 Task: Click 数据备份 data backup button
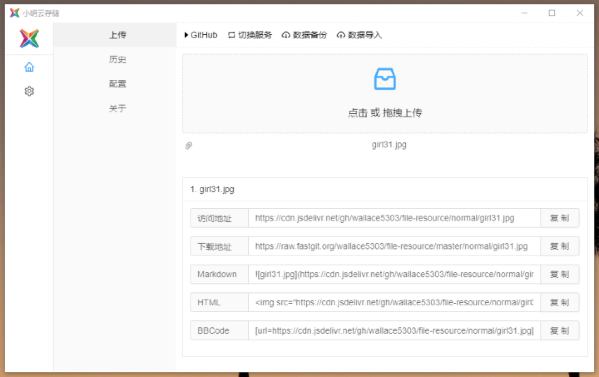point(304,35)
